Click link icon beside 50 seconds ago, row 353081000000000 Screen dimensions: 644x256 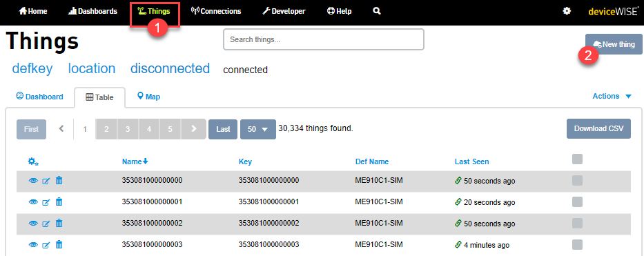[458, 181]
